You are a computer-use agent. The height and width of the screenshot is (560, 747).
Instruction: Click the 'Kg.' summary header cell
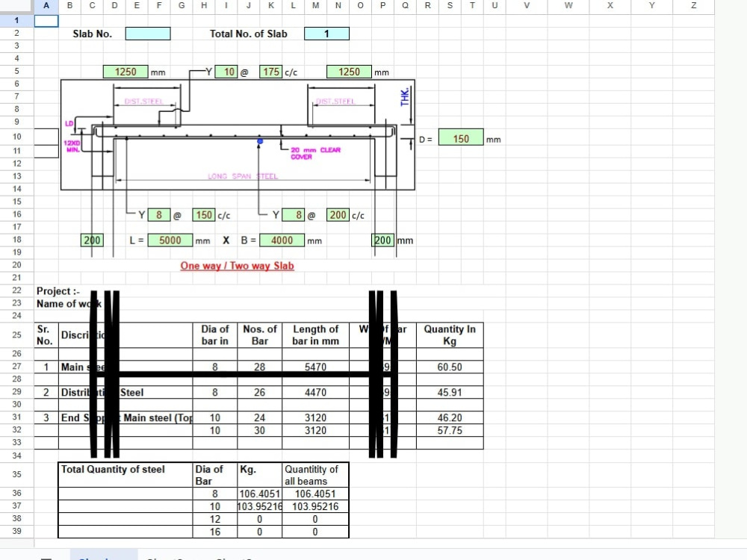(x=260, y=474)
